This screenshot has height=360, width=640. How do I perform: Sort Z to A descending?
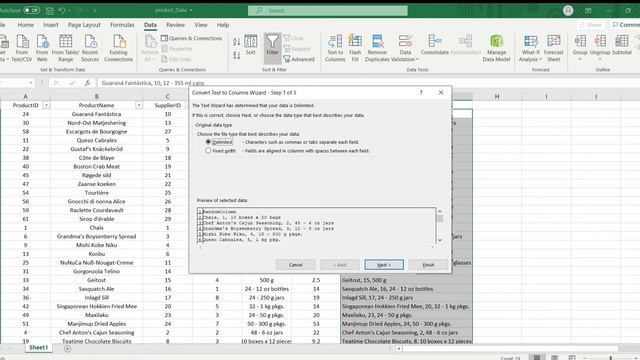click(236, 55)
